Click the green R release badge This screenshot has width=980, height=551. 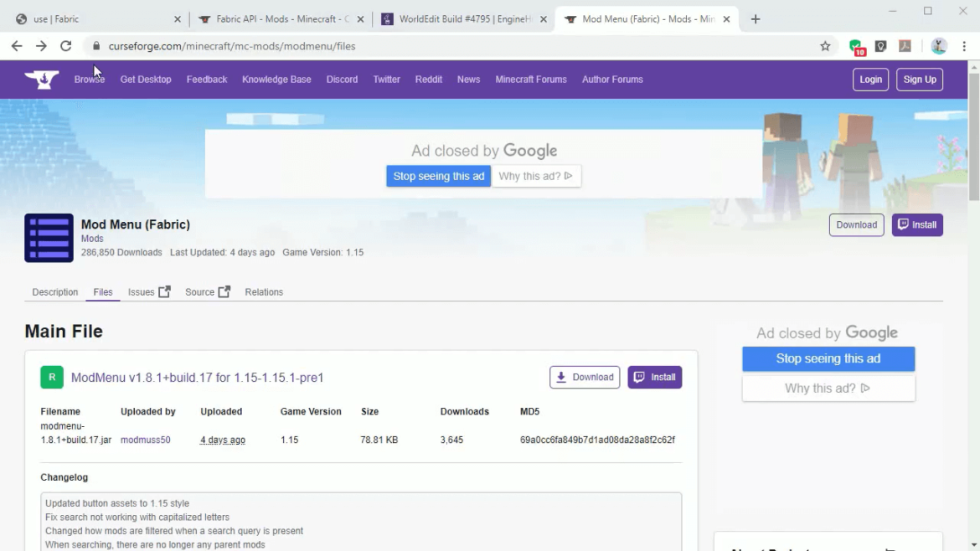(x=52, y=378)
